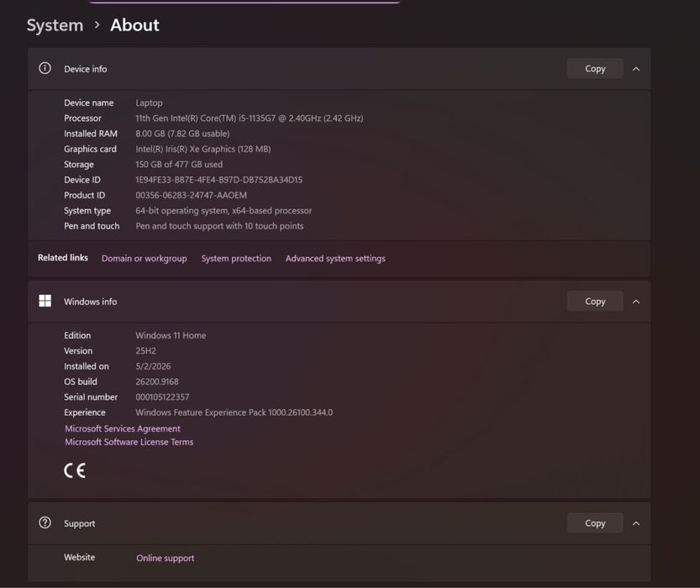Click the Product ID field label
Screen dimensions: 700x588
pos(84,195)
